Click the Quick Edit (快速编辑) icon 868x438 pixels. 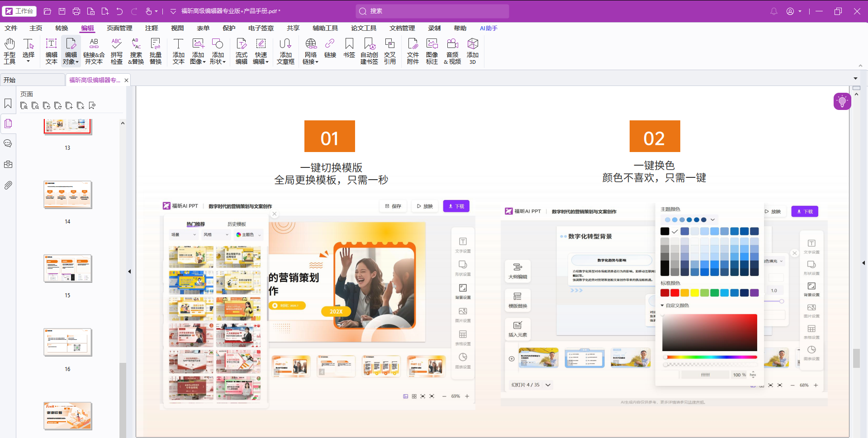click(261, 44)
